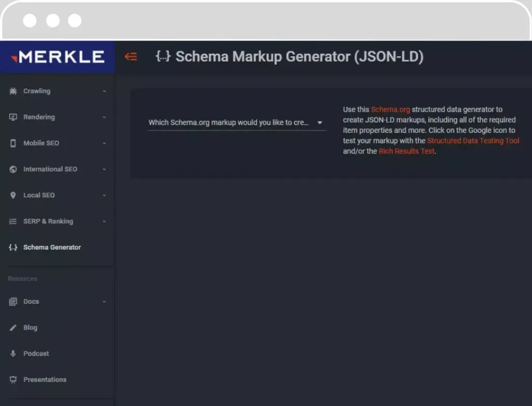Viewport: 532px width, 406px height.
Task: Open the Mobile SEO menu item
Action: click(57, 143)
